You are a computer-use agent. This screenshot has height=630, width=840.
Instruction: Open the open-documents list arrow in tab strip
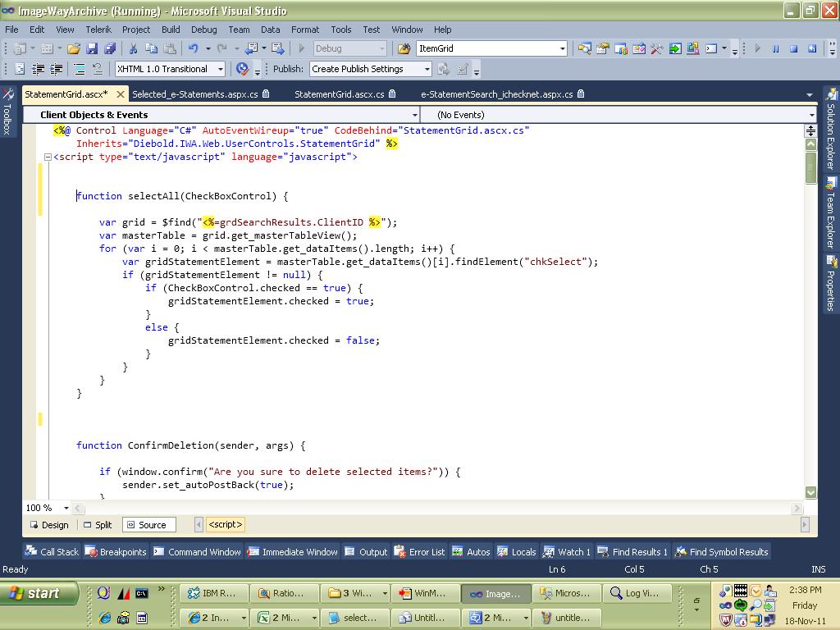[810, 95]
